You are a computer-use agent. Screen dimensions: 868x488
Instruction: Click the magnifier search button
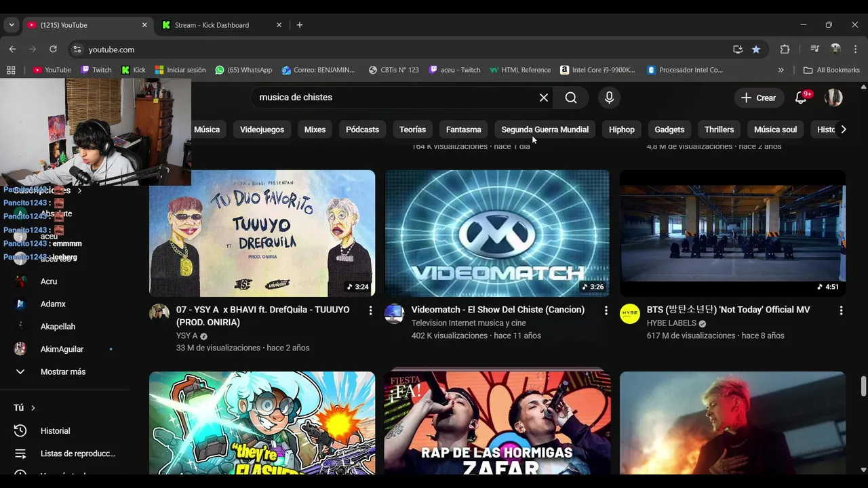571,98
